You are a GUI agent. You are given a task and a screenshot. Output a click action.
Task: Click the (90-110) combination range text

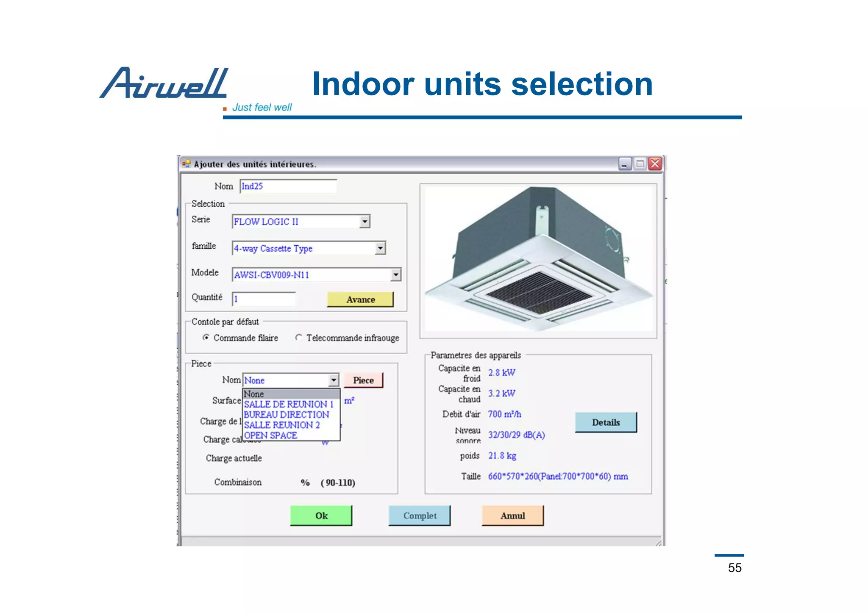(x=338, y=483)
